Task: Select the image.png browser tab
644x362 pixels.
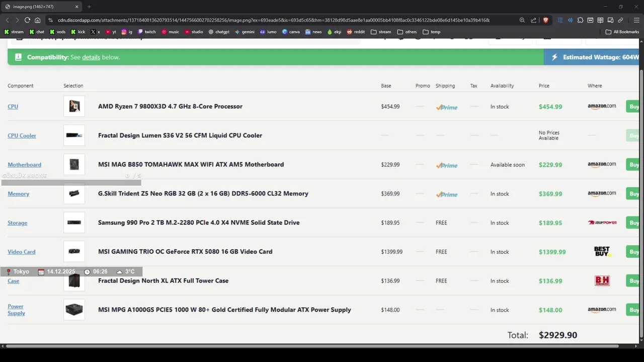Action: click(42, 7)
